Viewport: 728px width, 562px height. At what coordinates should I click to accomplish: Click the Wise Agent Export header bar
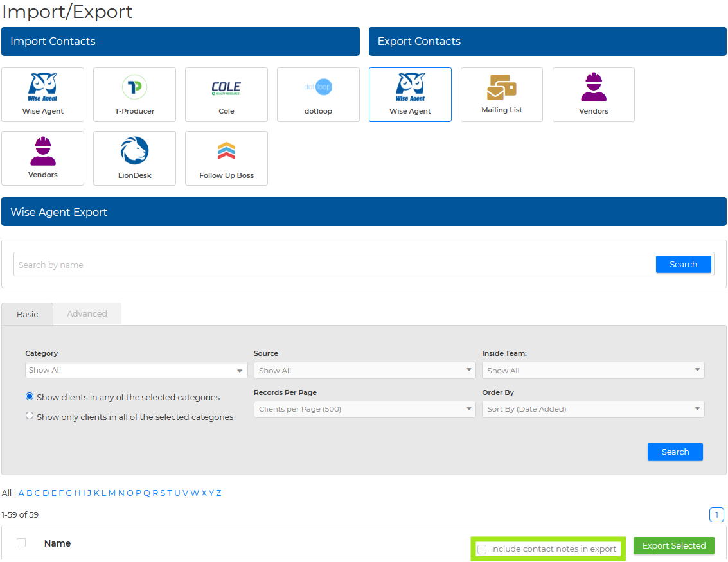(x=364, y=211)
